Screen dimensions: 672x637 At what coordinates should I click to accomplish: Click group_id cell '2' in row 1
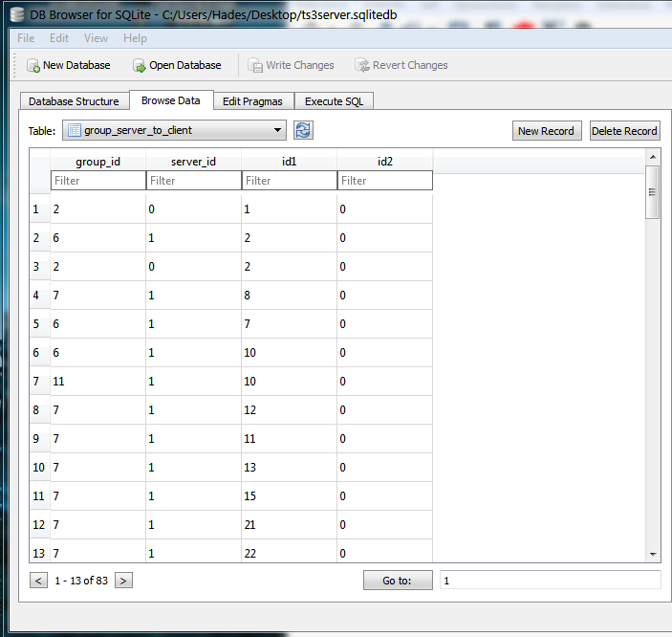click(98, 209)
